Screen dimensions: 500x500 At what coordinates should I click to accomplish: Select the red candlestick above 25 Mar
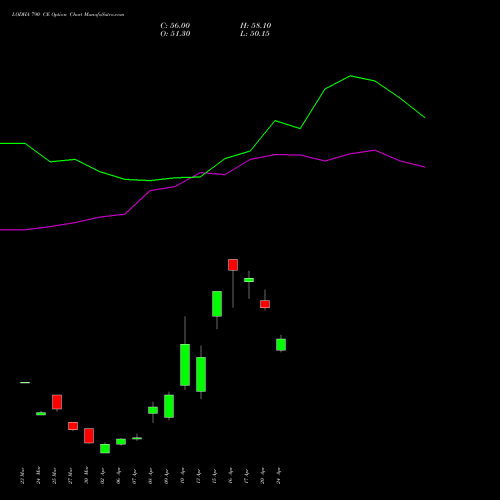[x=57, y=402]
